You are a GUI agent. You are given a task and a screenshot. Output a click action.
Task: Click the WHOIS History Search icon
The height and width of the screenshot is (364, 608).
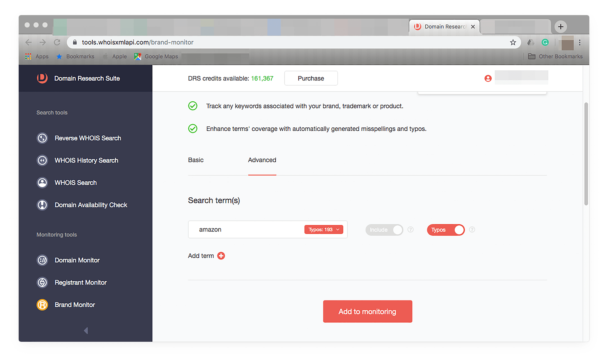[x=43, y=160]
